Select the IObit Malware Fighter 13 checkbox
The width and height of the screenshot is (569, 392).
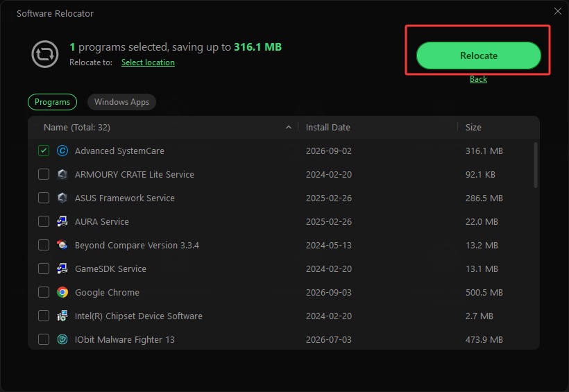[44, 339]
